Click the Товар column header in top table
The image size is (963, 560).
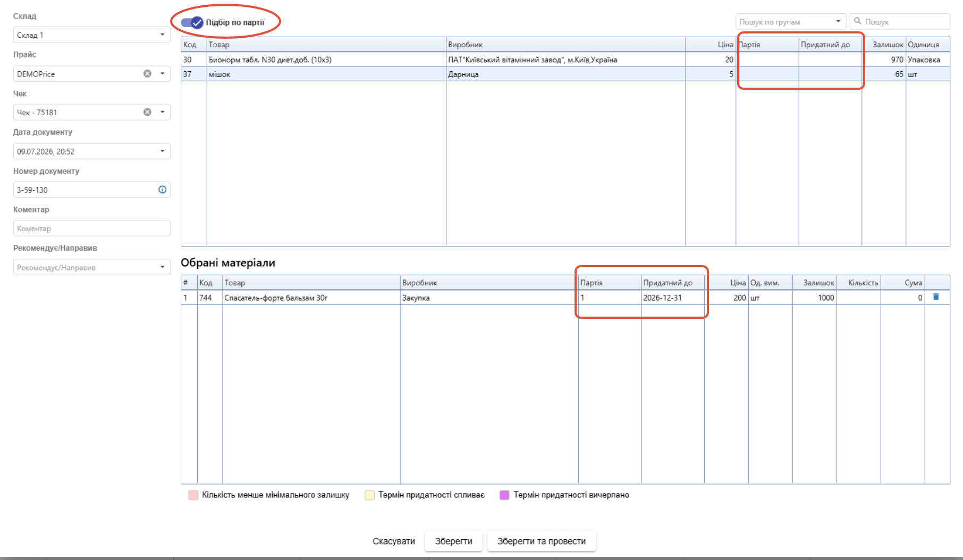click(x=326, y=45)
